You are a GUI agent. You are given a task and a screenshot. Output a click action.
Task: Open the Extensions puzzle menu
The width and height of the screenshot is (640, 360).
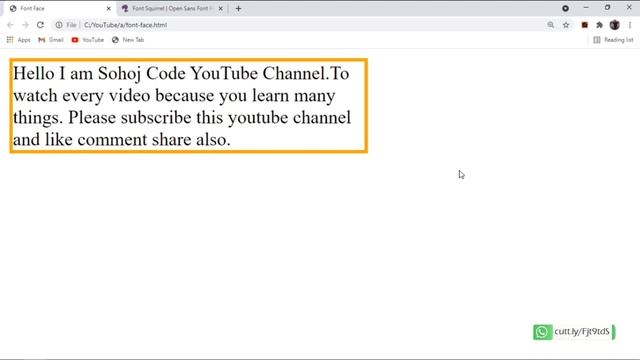[599, 25]
